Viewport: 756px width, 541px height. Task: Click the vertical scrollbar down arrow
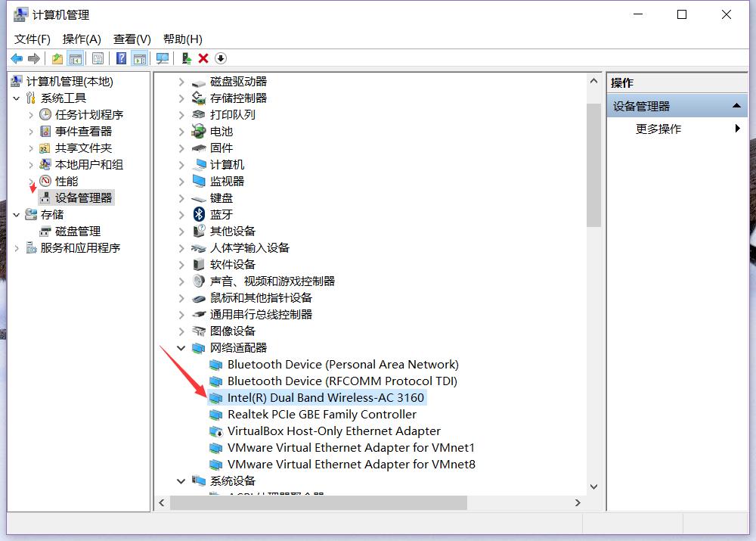coord(593,487)
